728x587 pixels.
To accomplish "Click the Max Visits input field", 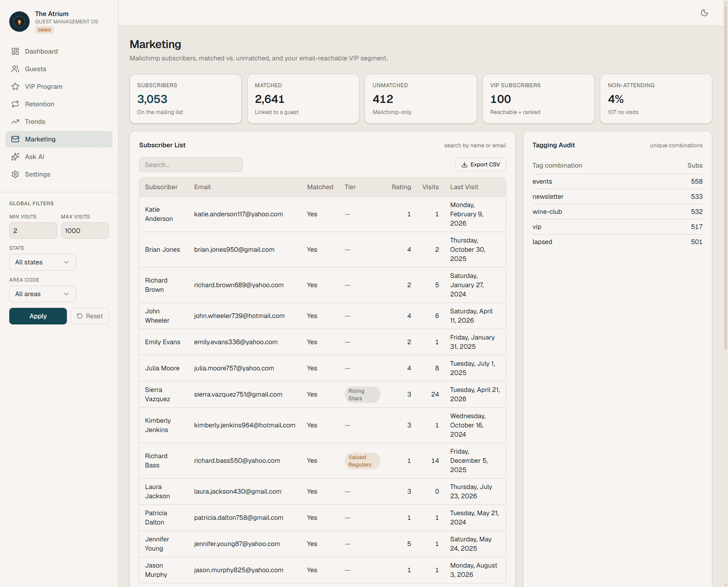I will 85,230.
